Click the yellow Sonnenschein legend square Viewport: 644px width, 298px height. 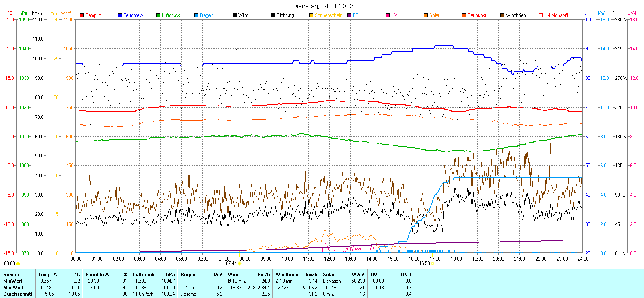tap(311, 15)
